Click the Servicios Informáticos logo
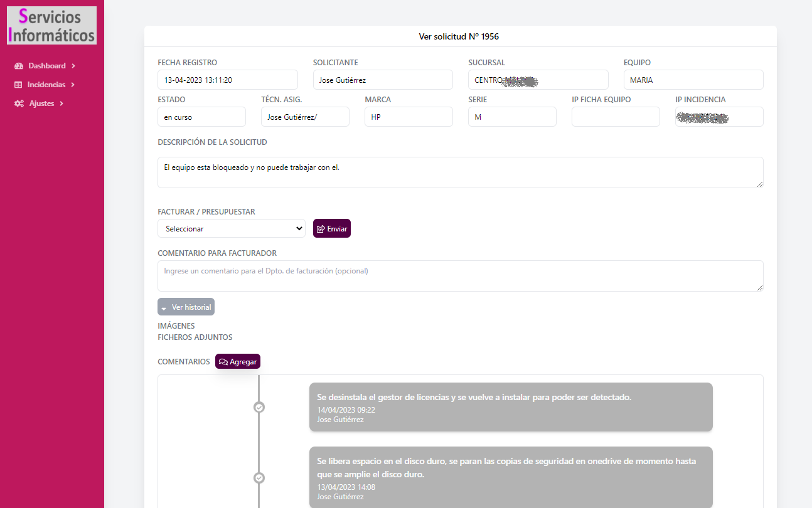The image size is (812, 508). click(x=52, y=25)
